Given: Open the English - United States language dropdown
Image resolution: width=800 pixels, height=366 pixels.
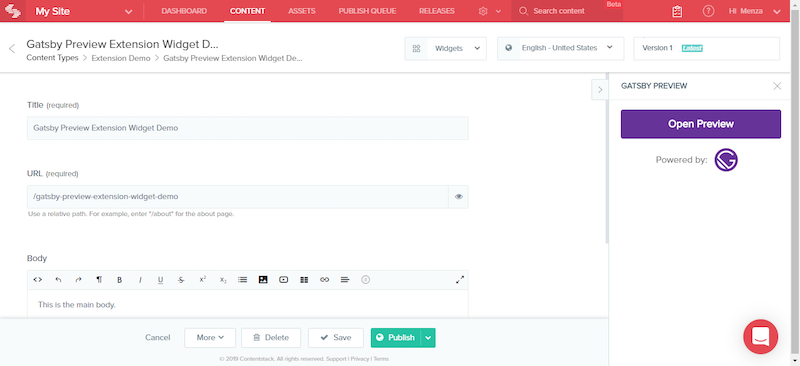Looking at the screenshot, I should pyautogui.click(x=561, y=48).
